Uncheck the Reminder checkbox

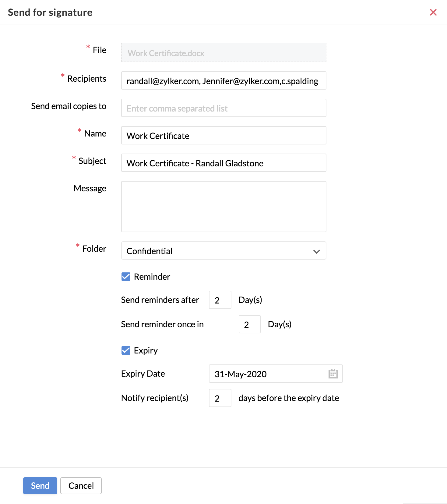click(x=126, y=277)
